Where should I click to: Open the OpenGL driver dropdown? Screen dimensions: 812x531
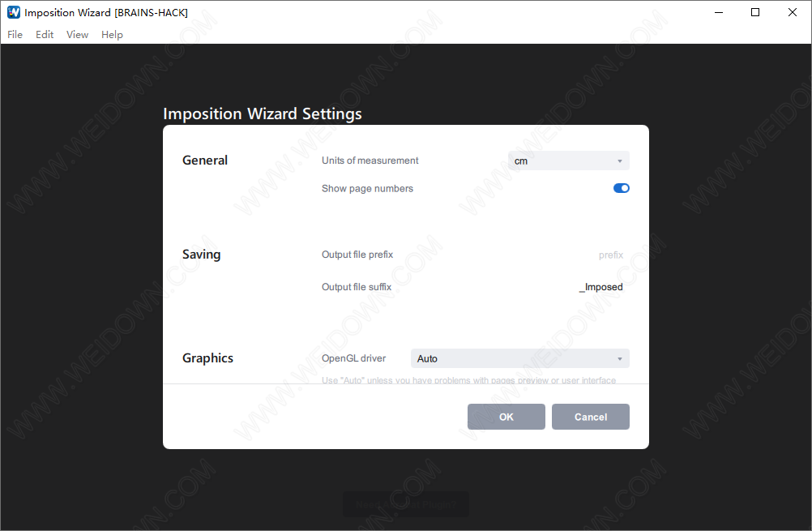coord(520,358)
